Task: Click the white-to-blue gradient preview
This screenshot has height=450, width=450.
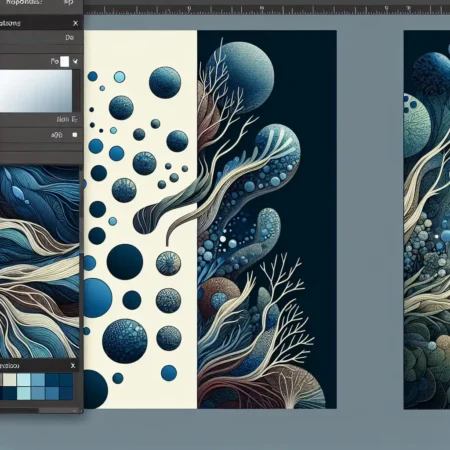Action: click(36, 91)
